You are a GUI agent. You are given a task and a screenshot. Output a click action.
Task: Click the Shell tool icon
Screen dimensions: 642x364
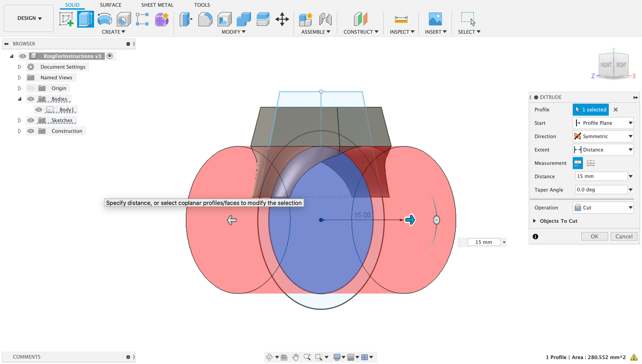tap(224, 19)
